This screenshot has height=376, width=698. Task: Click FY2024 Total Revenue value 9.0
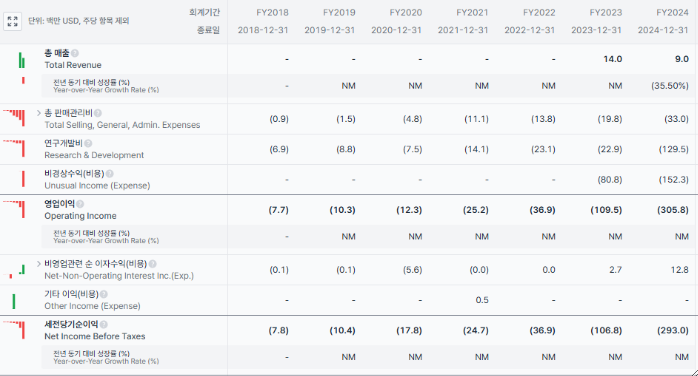tap(682, 59)
